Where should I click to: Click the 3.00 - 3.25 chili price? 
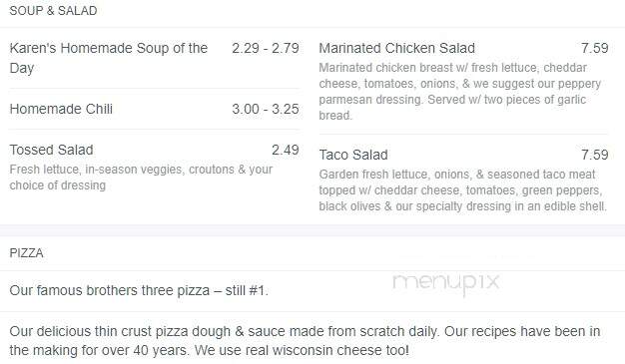[x=266, y=109]
